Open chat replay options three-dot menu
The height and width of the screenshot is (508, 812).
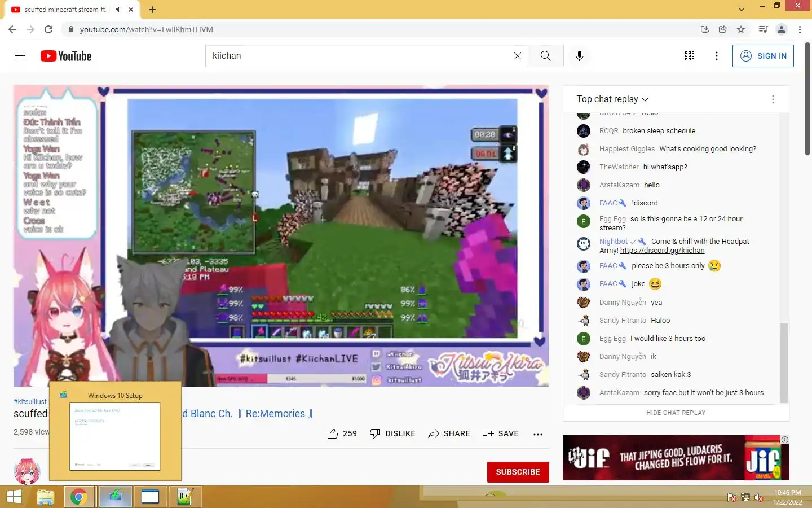coord(773,99)
